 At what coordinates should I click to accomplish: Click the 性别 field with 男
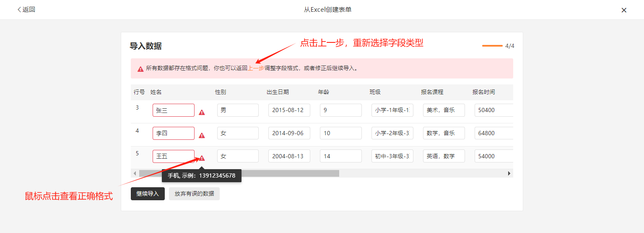(x=238, y=110)
